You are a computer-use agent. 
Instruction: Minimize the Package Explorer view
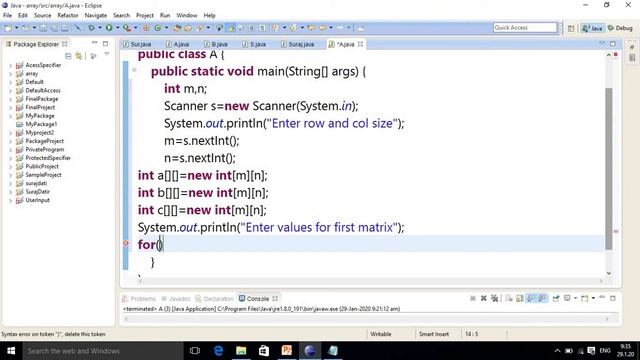[x=95, y=43]
